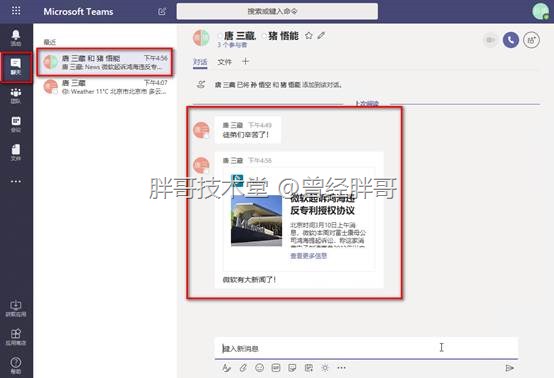Screen dimensions: 554x378
Task: Open the text Format tool
Action: 226,368
